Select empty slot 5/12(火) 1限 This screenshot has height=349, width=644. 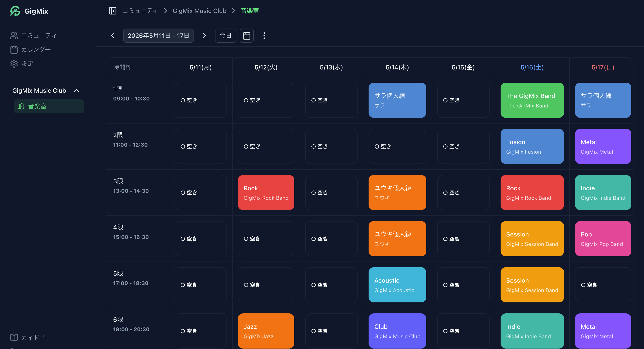(x=266, y=100)
